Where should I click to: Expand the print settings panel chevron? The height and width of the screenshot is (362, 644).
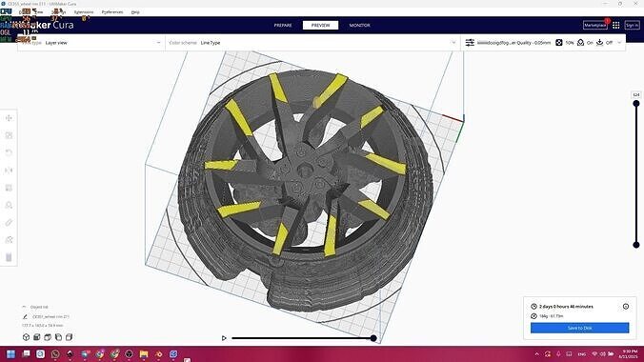(619, 42)
